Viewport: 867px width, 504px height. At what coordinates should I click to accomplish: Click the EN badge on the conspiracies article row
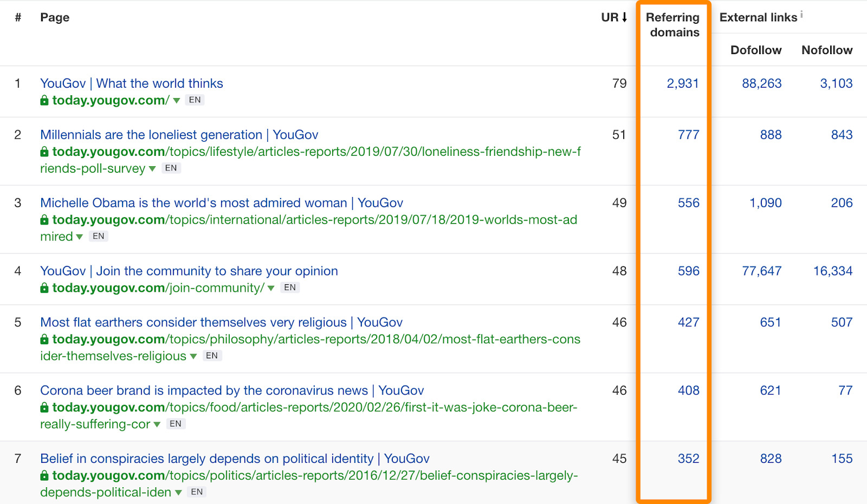(196, 492)
